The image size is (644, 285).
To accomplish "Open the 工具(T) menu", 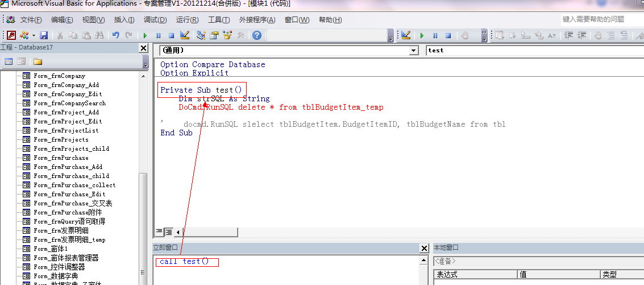I will pyautogui.click(x=219, y=20).
